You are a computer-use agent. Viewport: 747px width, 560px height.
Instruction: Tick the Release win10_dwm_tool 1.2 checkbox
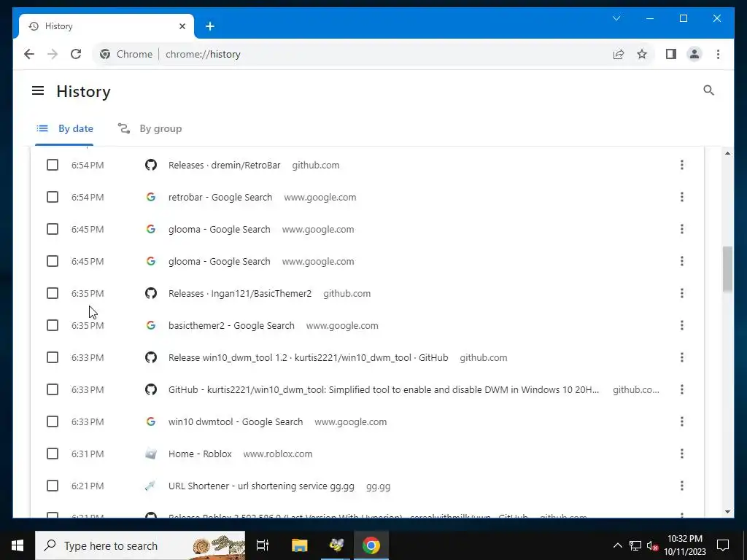53,357
